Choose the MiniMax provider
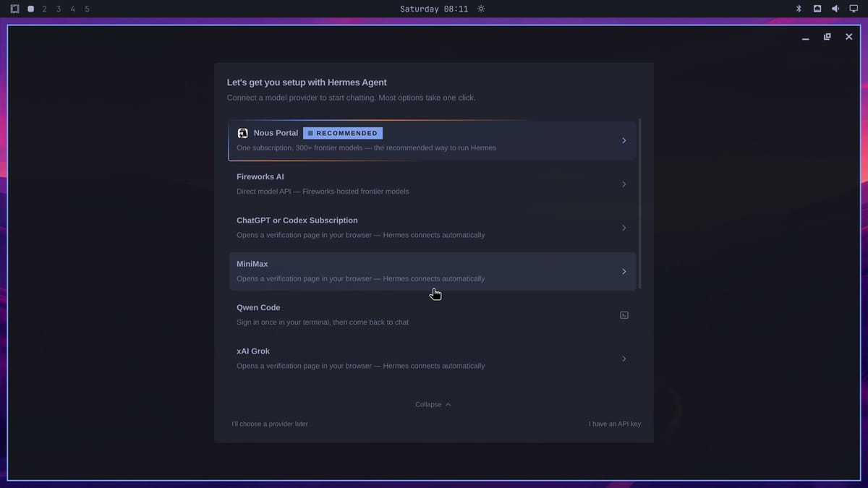Viewport: 868px width, 488px height. click(x=433, y=271)
